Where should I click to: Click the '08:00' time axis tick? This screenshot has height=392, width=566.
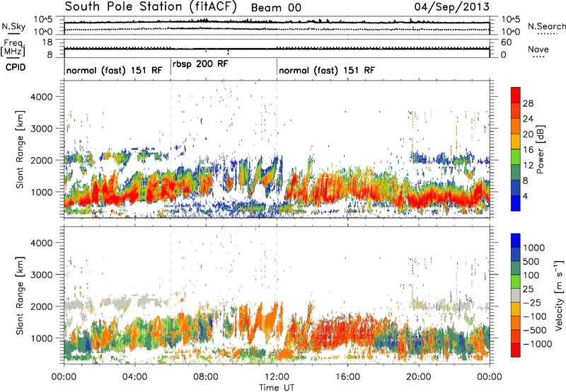pos(206,377)
